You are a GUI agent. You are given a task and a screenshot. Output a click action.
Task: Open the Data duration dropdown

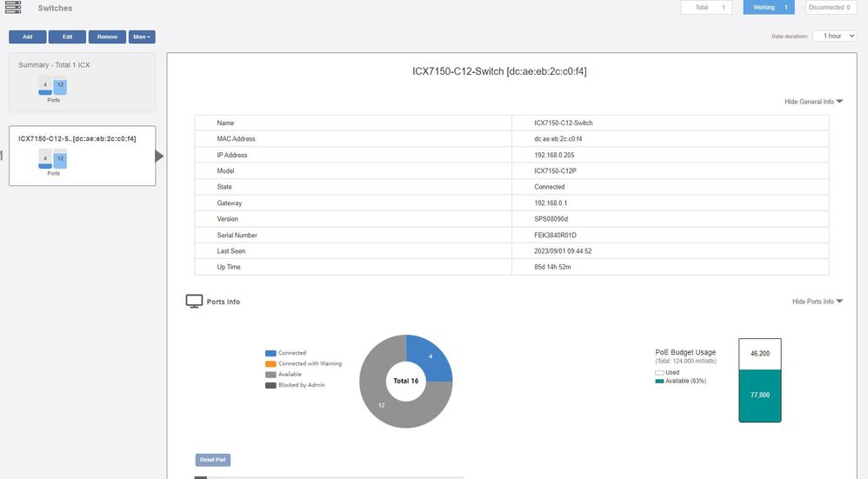[834, 37]
